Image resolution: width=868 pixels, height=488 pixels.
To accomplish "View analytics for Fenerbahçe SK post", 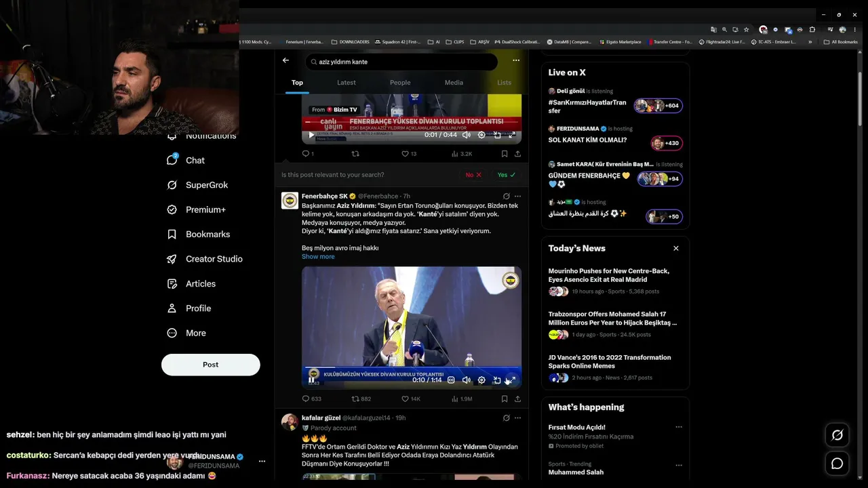I will click(x=462, y=399).
